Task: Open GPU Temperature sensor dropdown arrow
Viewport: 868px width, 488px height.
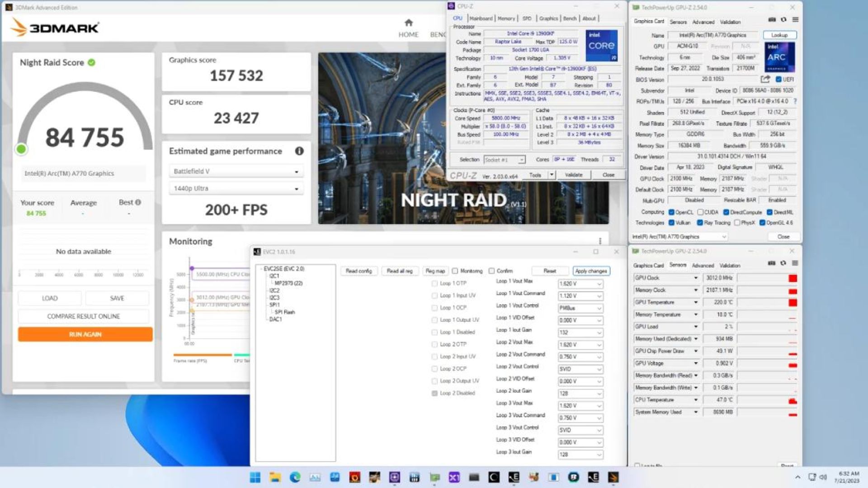Action: (696, 302)
